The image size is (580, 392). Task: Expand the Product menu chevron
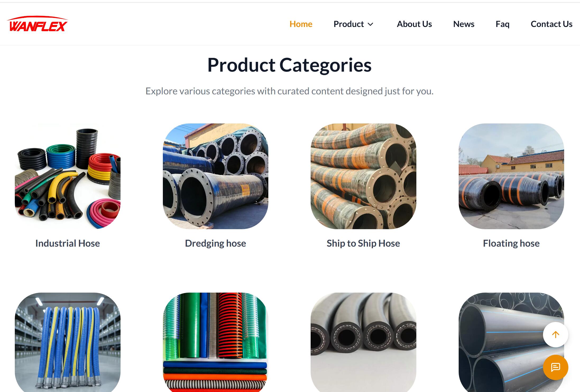point(371,24)
